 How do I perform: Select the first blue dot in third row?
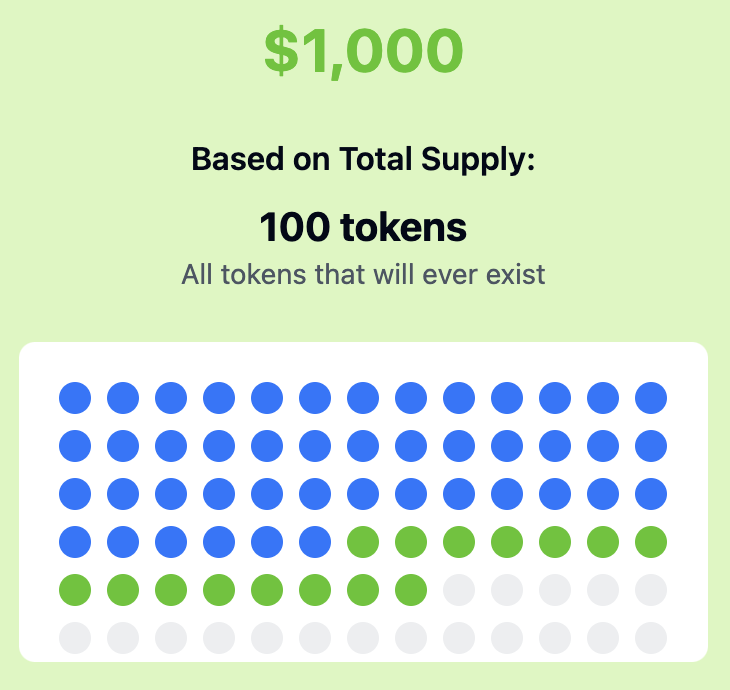coord(75,494)
